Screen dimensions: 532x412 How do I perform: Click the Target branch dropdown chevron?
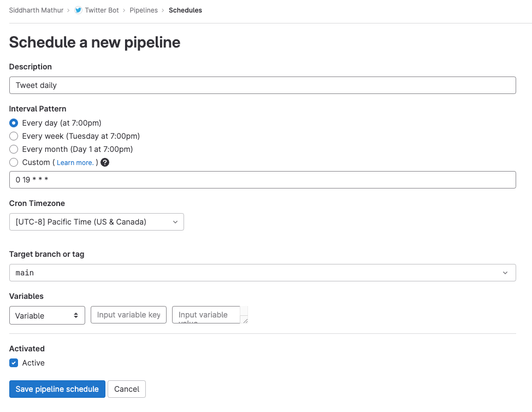click(505, 272)
